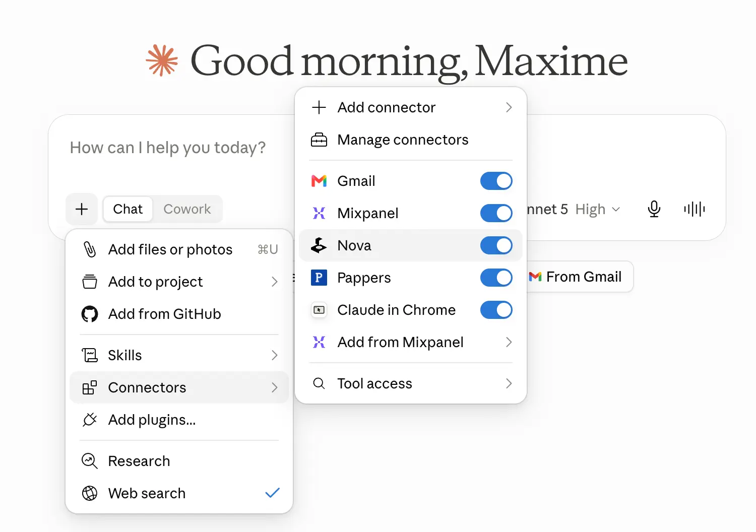
Task: Switch to the Cowork tab
Action: click(187, 209)
